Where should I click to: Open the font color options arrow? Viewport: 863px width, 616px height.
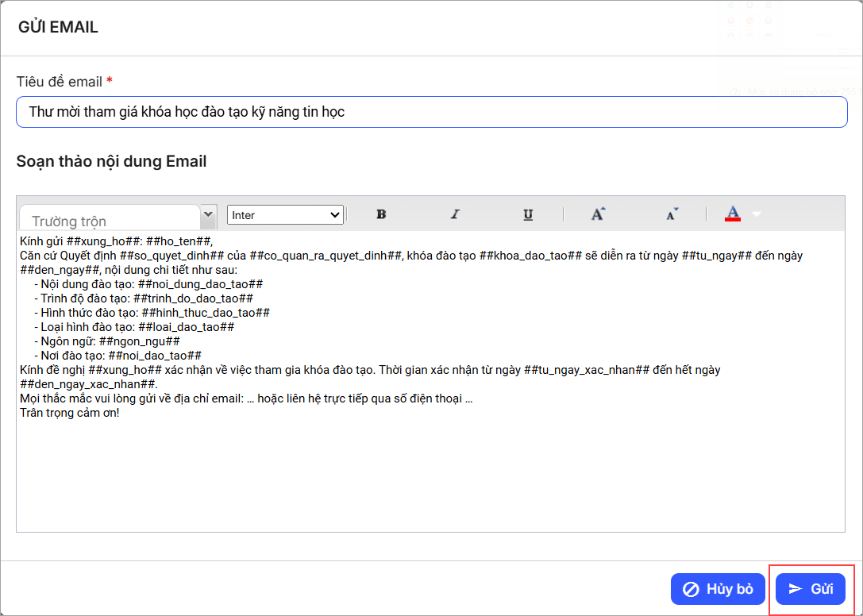click(x=756, y=214)
